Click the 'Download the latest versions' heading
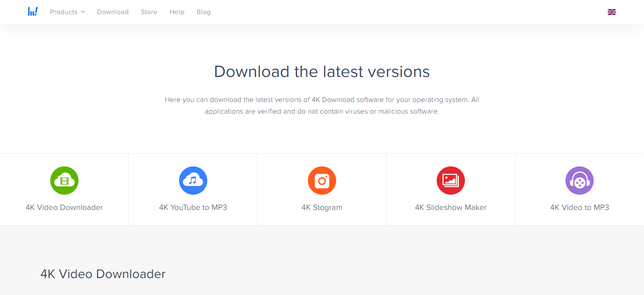 322,72
